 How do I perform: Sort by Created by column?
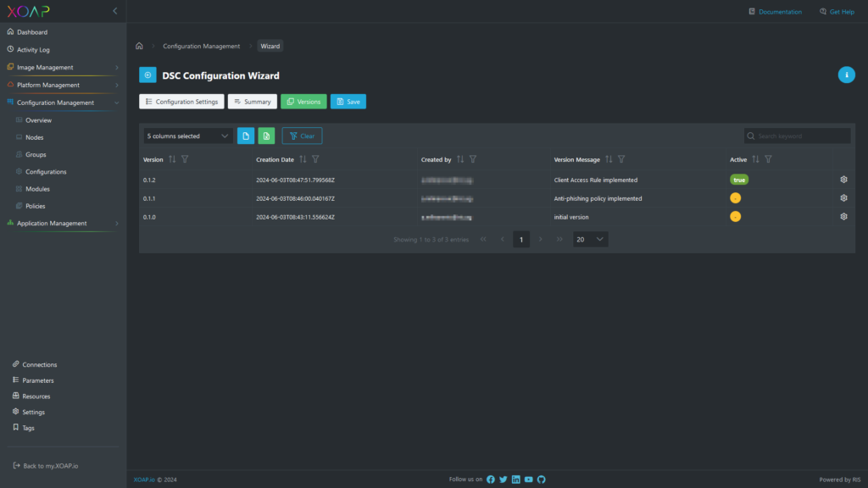coord(460,159)
